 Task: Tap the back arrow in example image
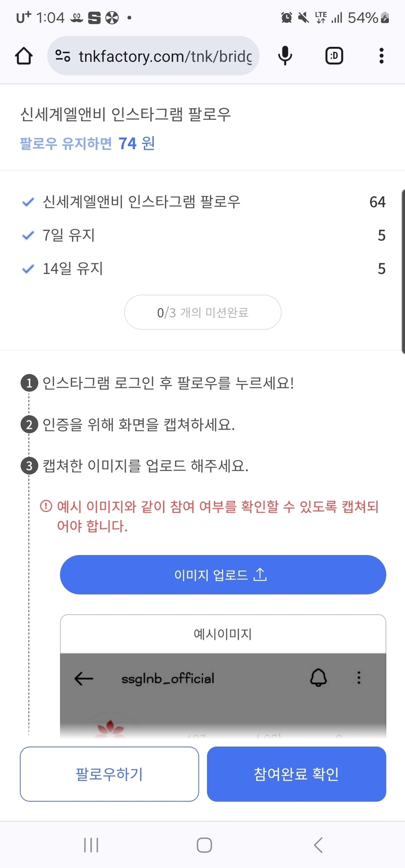pos(84,678)
